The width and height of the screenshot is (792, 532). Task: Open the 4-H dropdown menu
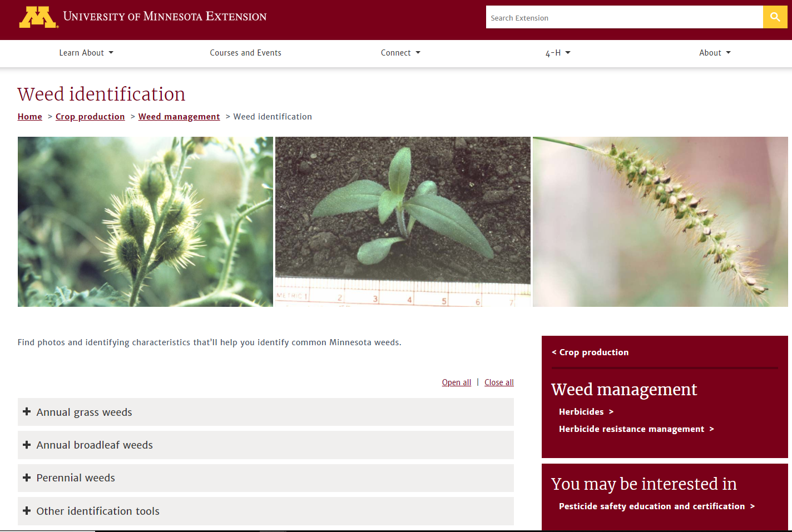(x=558, y=53)
